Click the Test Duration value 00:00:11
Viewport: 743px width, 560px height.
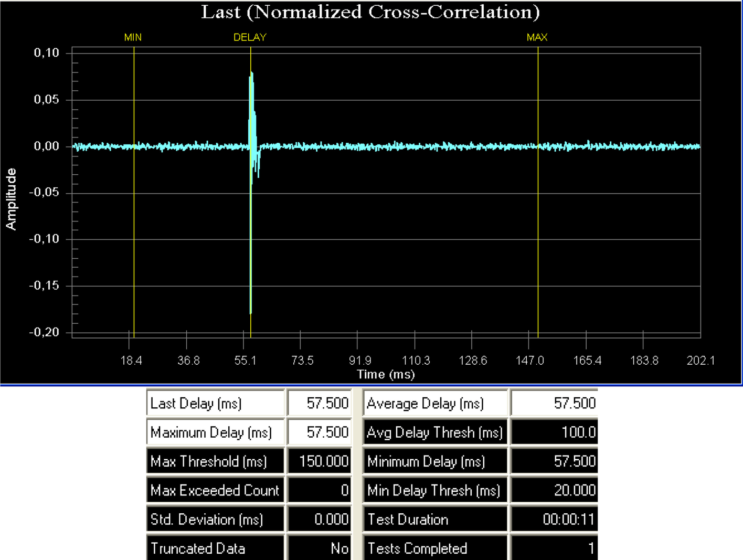554,520
